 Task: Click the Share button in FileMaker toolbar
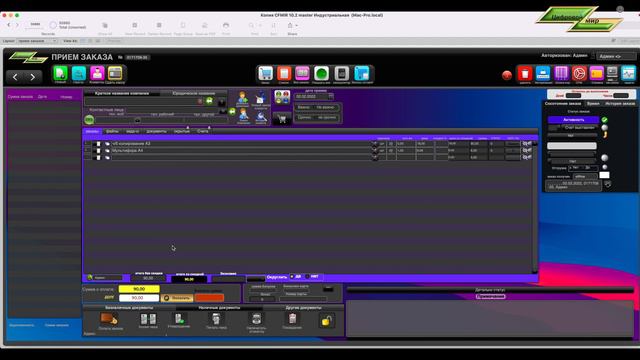click(x=292, y=28)
